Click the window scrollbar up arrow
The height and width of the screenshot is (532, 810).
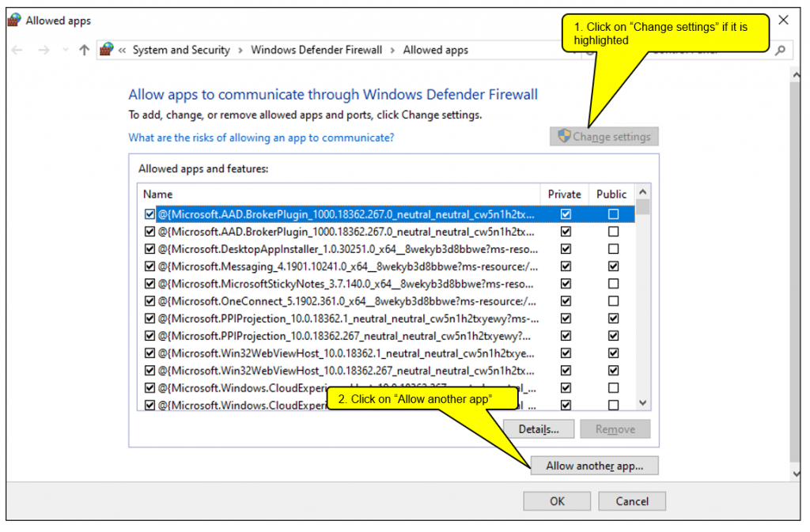[x=796, y=75]
